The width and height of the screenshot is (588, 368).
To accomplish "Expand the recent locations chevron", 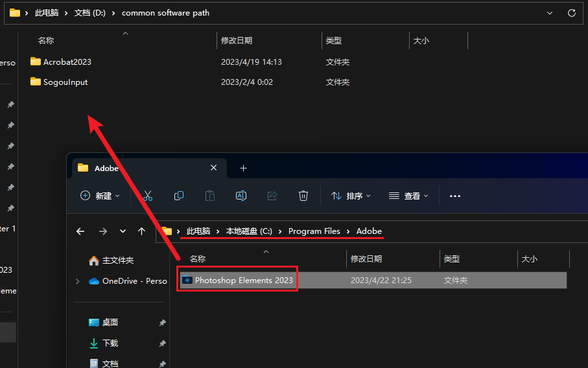I will [x=123, y=231].
